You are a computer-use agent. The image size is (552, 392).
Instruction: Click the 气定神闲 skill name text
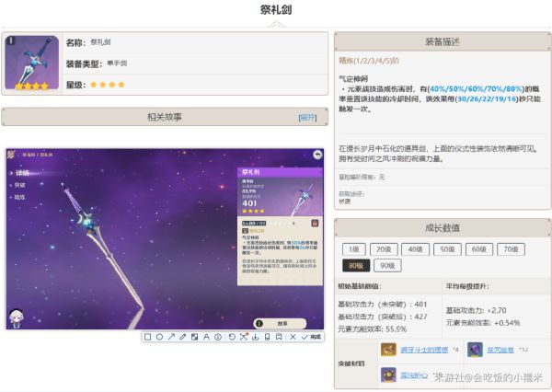pos(353,78)
